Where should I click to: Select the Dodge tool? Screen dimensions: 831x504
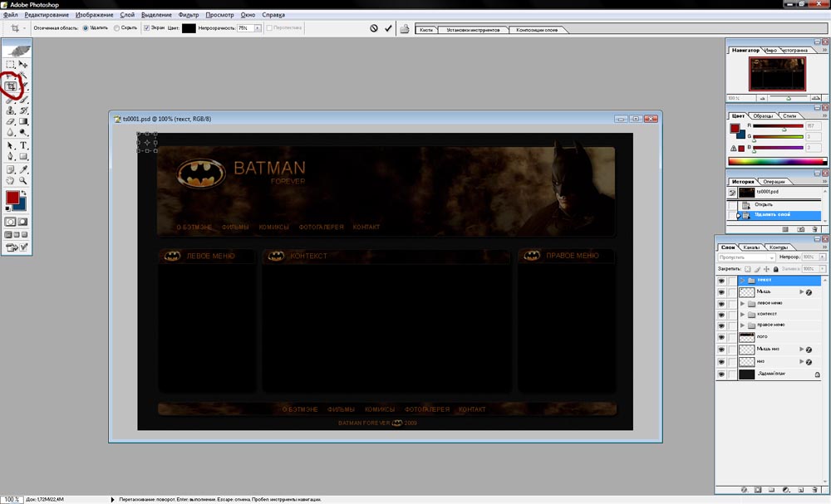coord(23,132)
